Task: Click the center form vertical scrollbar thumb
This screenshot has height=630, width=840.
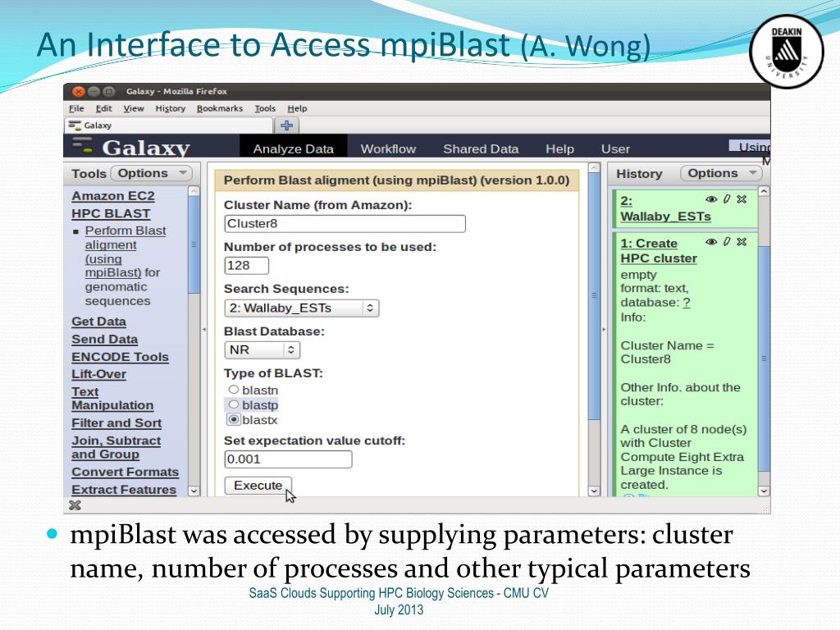Action: [x=594, y=295]
